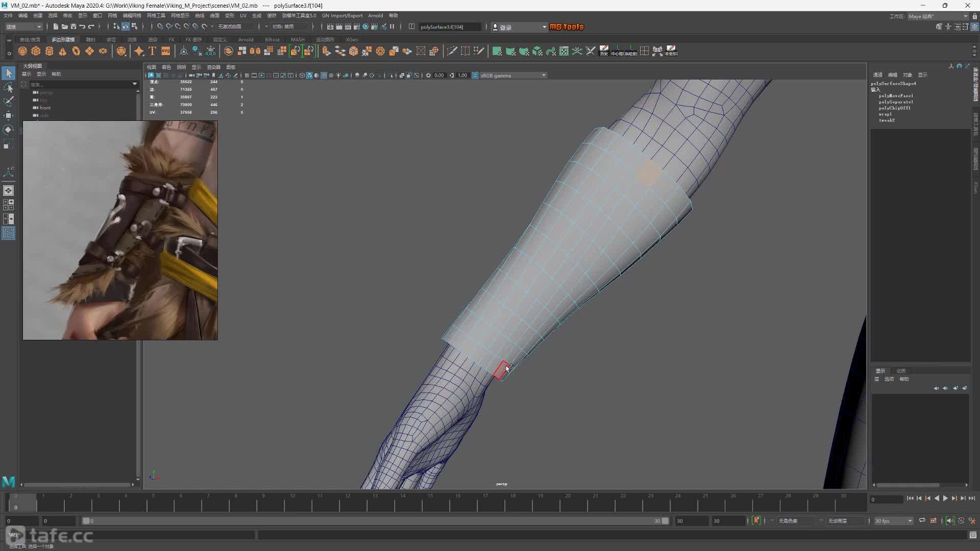Create a polygon cone from the shelf
Viewport: 980px width, 551px height.
[x=63, y=51]
